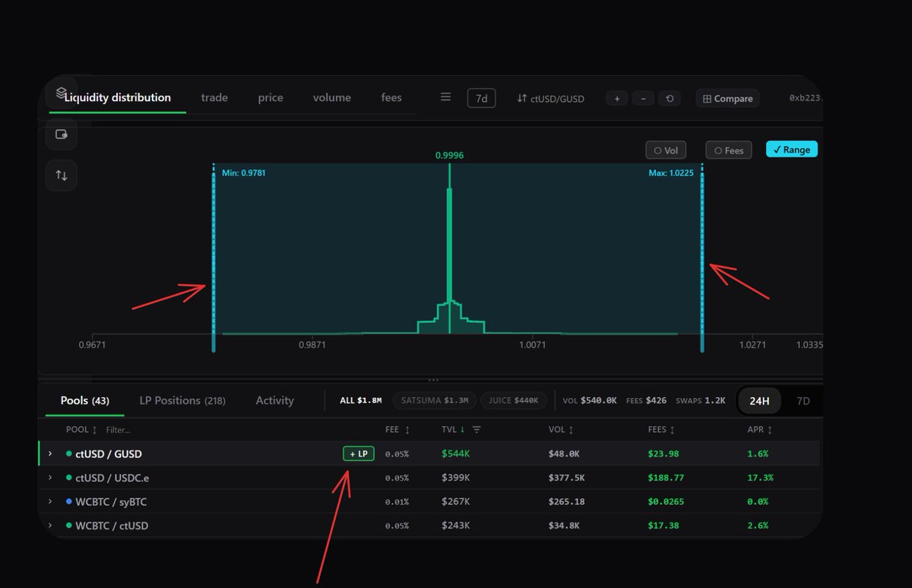The height and width of the screenshot is (588, 912).
Task: Open the LP Positions (218) tab
Action: coord(182,400)
